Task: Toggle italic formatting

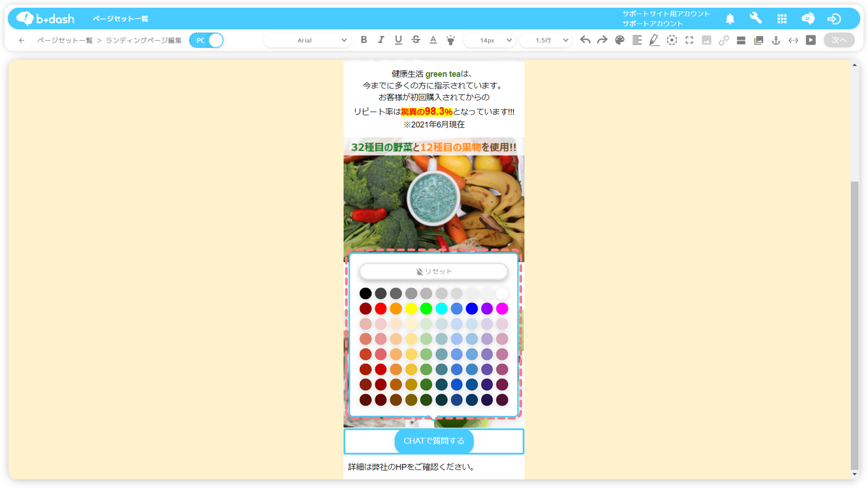Action: tap(381, 40)
